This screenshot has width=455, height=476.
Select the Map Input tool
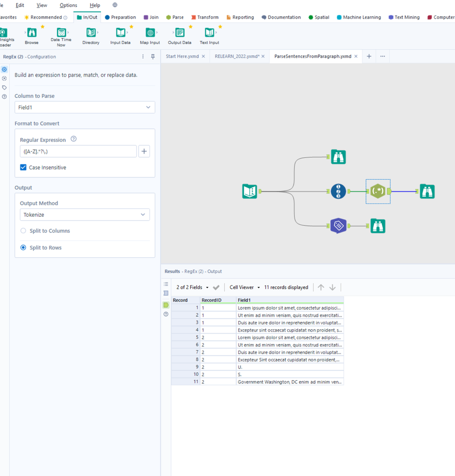coord(150,36)
